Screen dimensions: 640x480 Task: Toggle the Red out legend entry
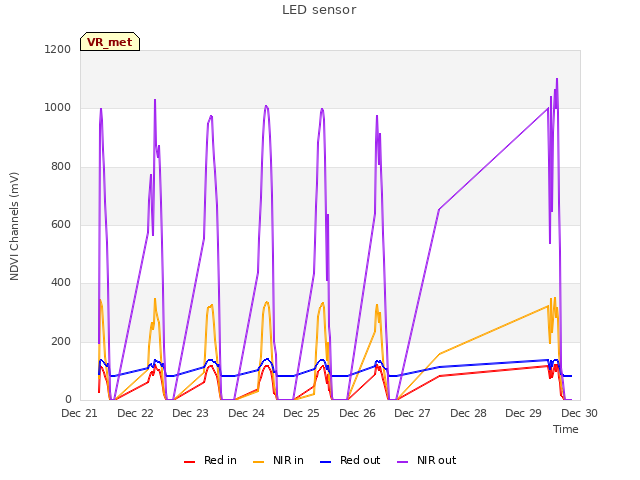[x=350, y=460]
